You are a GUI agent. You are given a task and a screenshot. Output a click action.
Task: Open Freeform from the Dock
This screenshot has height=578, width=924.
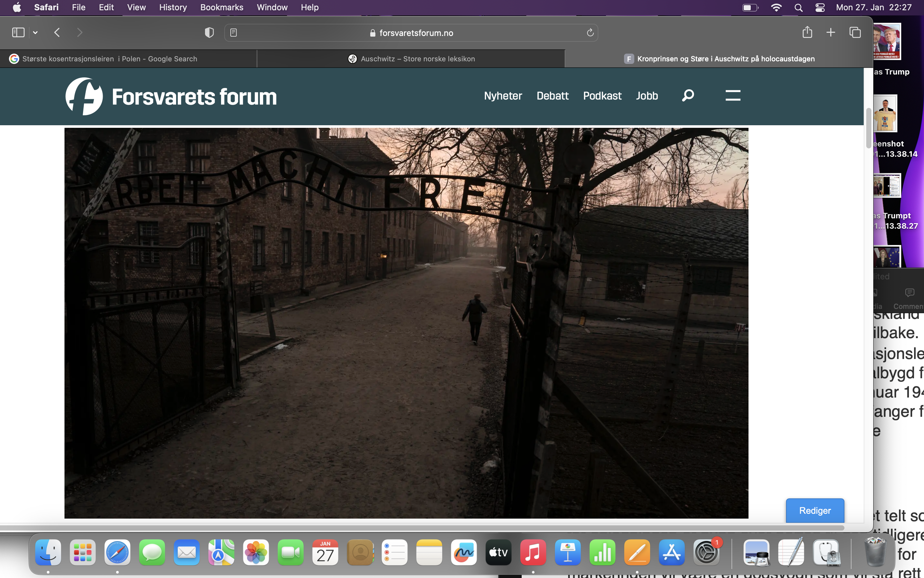pos(464,552)
